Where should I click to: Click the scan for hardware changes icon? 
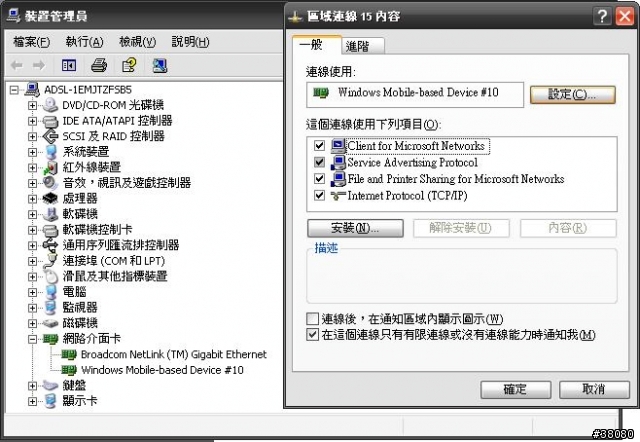(160, 65)
